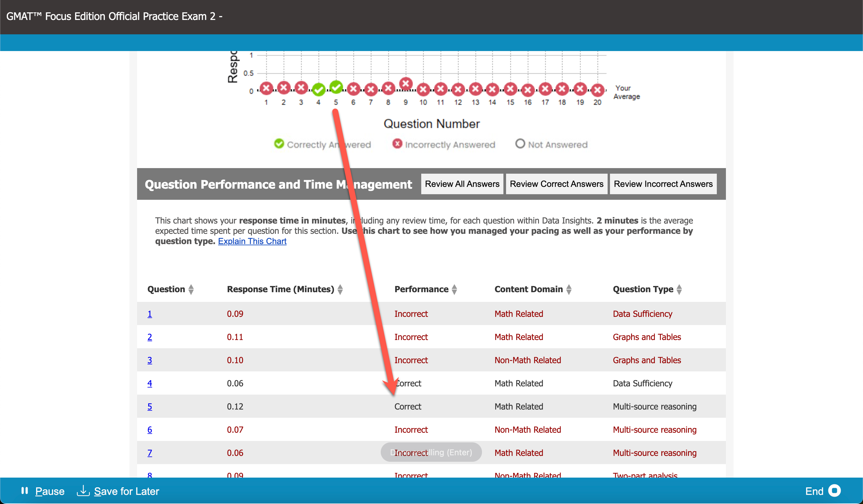Image resolution: width=863 pixels, height=504 pixels.
Task: Click the Question Number axis title
Action: pyautogui.click(x=431, y=124)
